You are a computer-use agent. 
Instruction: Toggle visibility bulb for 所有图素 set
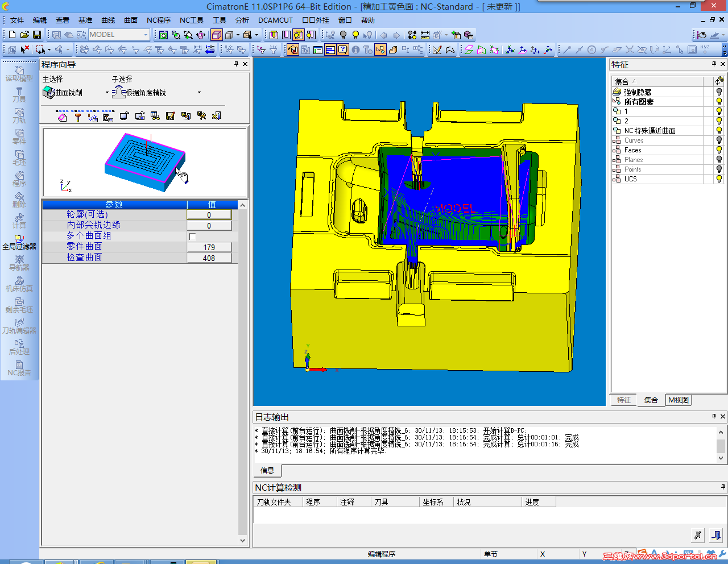[x=719, y=102]
